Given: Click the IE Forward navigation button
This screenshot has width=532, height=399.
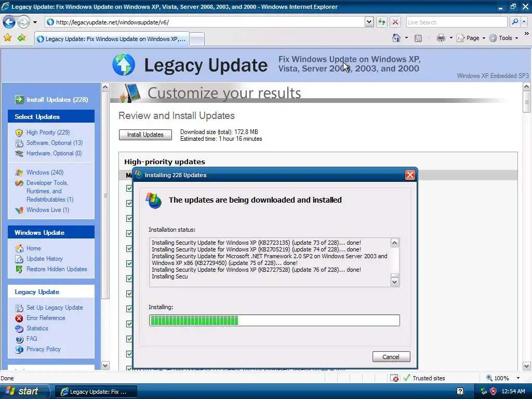Looking at the screenshot, I should 24,22.
